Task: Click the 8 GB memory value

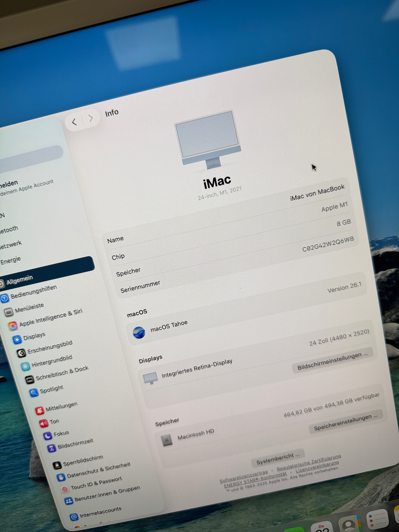Action: tap(343, 223)
